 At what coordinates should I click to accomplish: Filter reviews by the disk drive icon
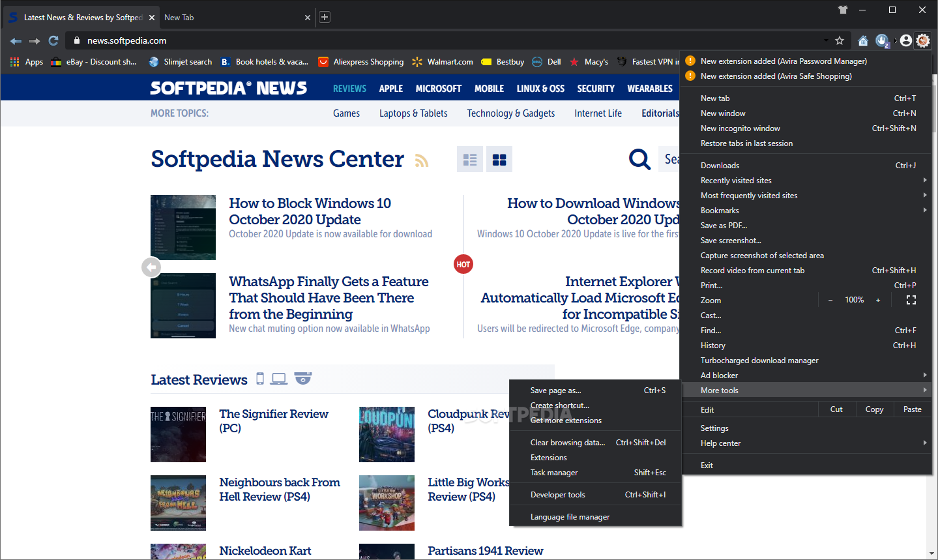303,378
